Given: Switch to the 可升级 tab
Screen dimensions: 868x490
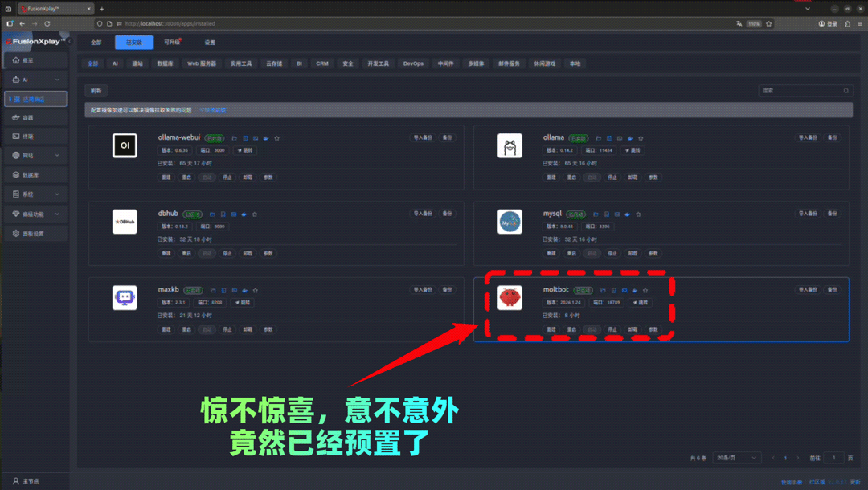Looking at the screenshot, I should pos(171,42).
